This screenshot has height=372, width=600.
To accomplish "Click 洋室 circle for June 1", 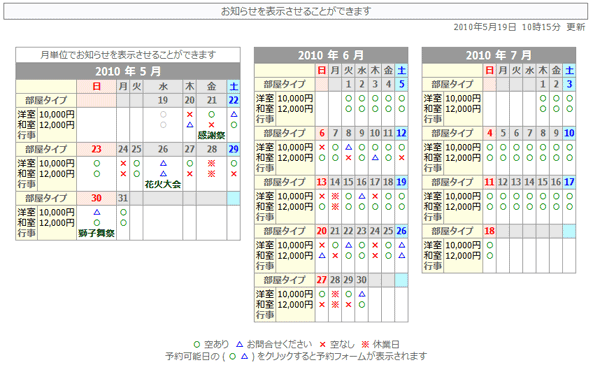I will [348, 98].
